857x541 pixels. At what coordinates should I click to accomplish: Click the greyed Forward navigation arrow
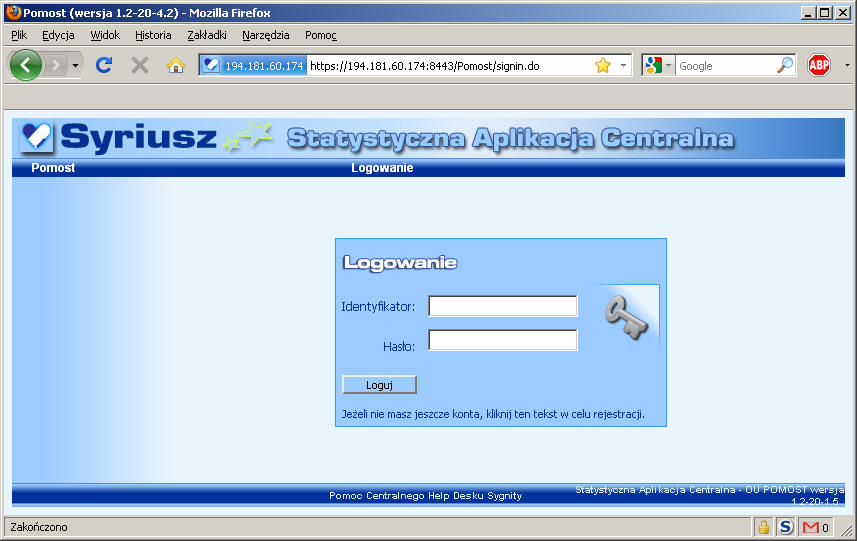[55, 66]
